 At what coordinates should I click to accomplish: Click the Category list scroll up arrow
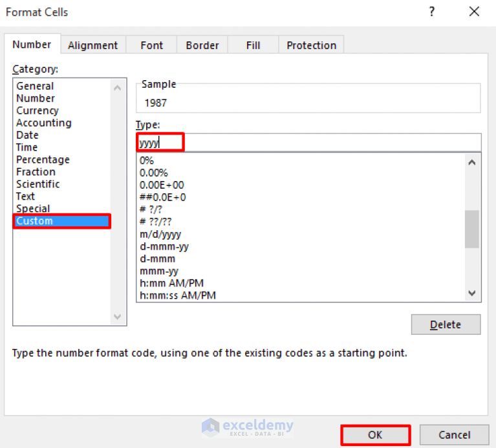(x=117, y=88)
